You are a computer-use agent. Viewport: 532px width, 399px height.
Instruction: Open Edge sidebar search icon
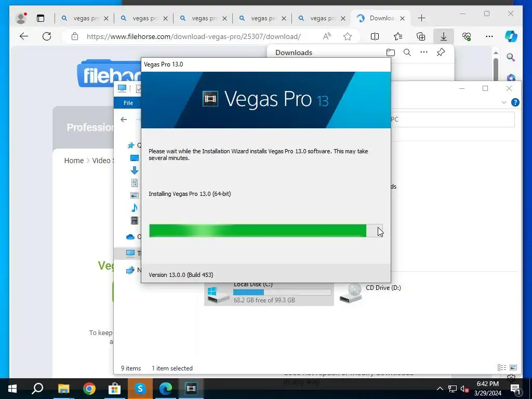coord(511,57)
